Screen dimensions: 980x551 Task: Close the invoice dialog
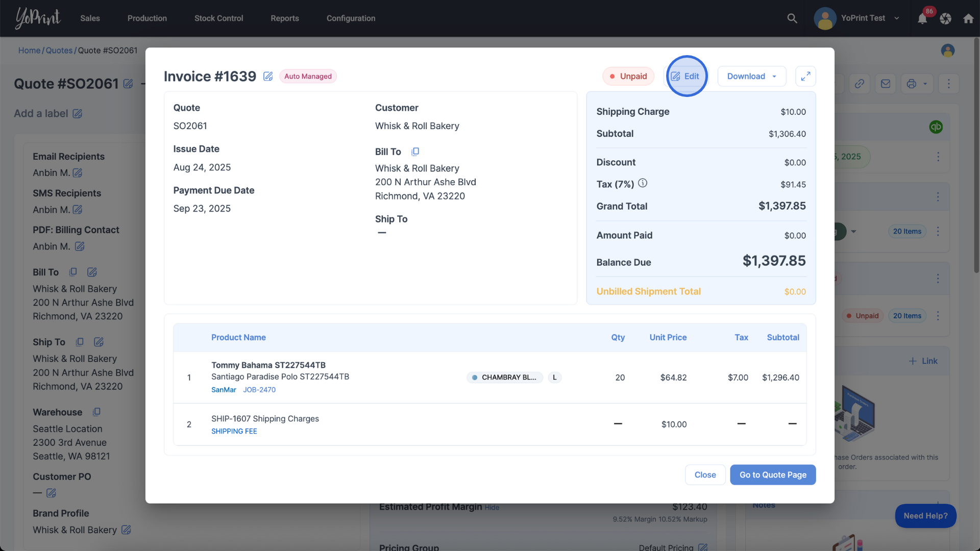coord(705,475)
